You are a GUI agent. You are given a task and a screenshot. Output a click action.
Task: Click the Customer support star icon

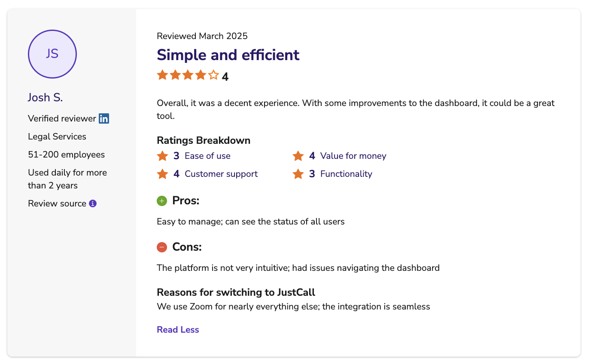[x=162, y=174]
